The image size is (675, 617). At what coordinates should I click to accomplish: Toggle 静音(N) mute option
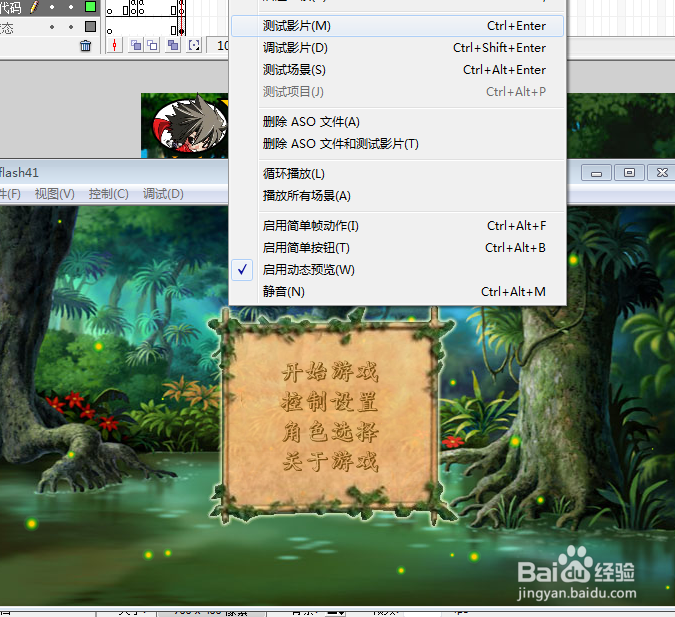(397, 292)
